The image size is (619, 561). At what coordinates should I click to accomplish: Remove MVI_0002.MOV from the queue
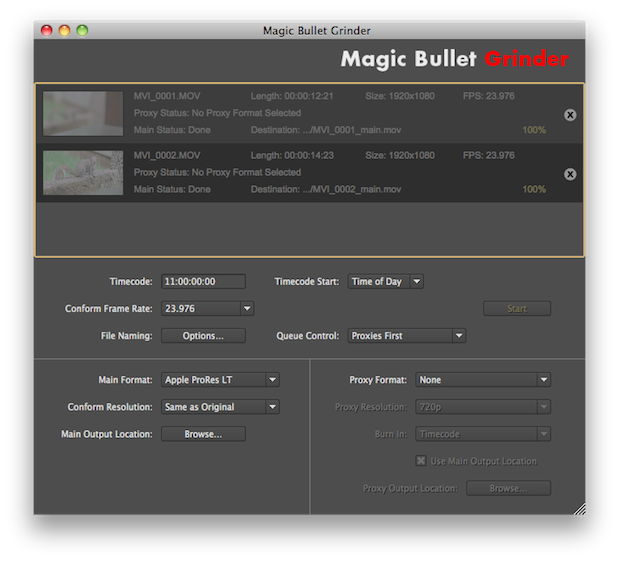[570, 174]
